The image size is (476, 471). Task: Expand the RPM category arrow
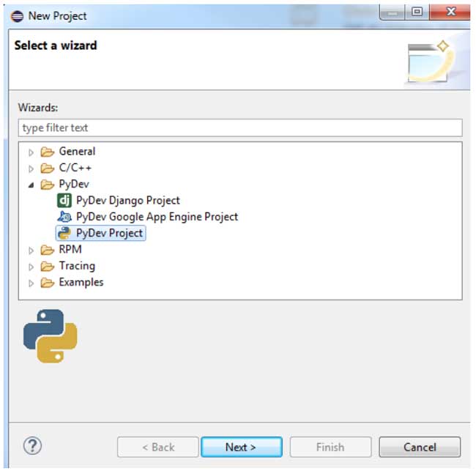coord(31,251)
